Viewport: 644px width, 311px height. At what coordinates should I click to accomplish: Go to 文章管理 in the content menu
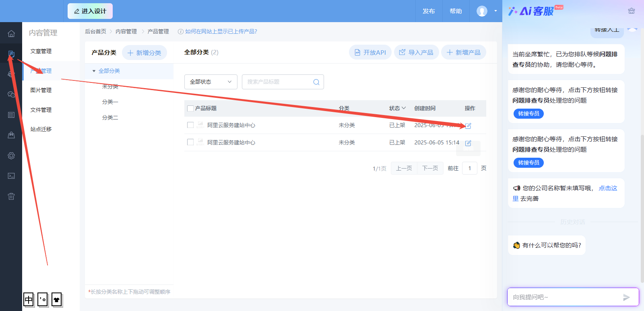[41, 51]
